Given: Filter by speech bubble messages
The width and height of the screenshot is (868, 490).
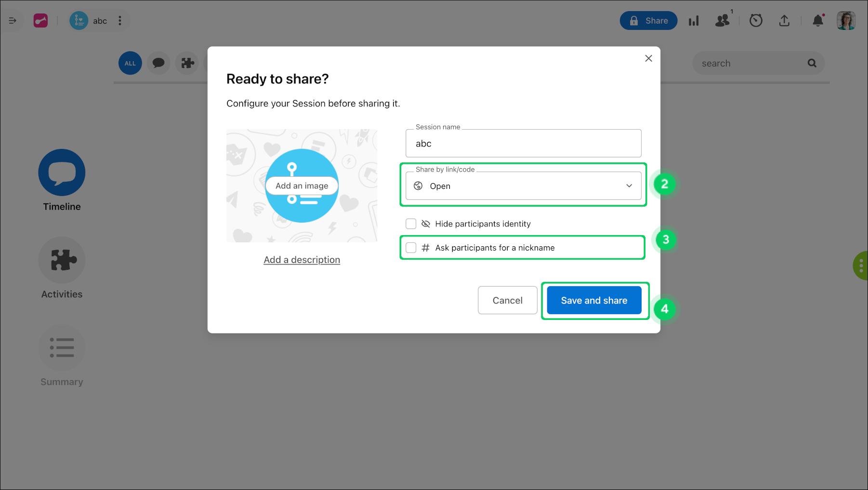Looking at the screenshot, I should click(158, 63).
